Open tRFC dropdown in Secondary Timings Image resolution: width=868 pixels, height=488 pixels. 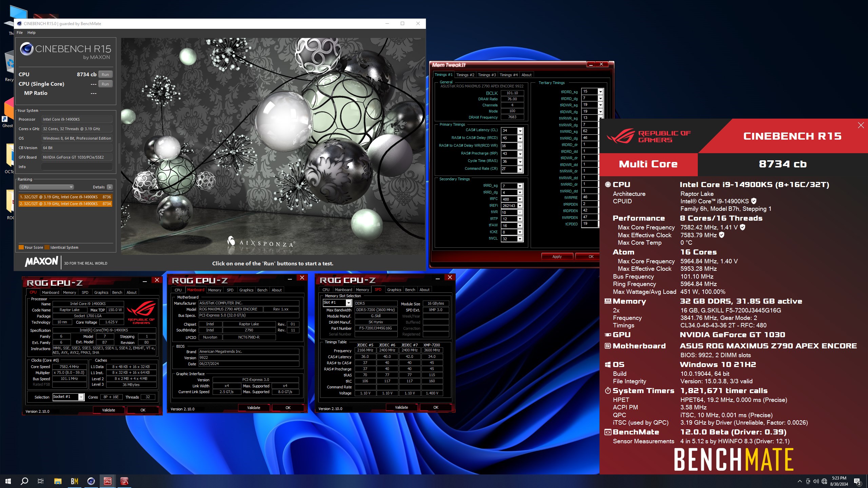point(520,199)
